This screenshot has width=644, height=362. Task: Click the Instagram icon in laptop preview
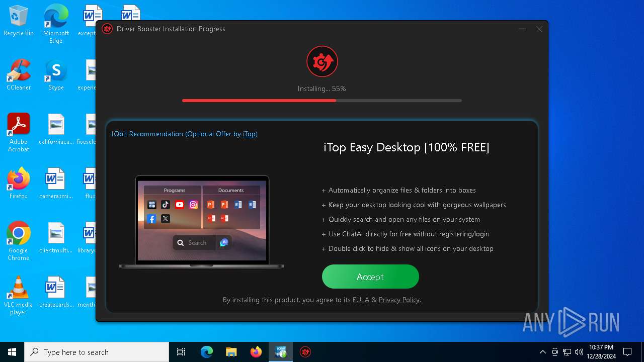coord(194,205)
